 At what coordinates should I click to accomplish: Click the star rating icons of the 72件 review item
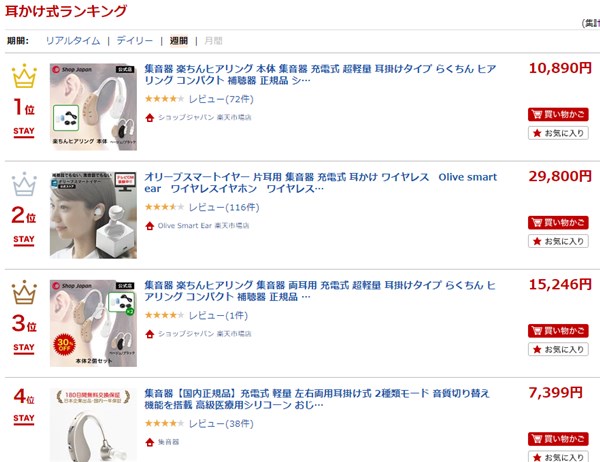tap(165, 99)
